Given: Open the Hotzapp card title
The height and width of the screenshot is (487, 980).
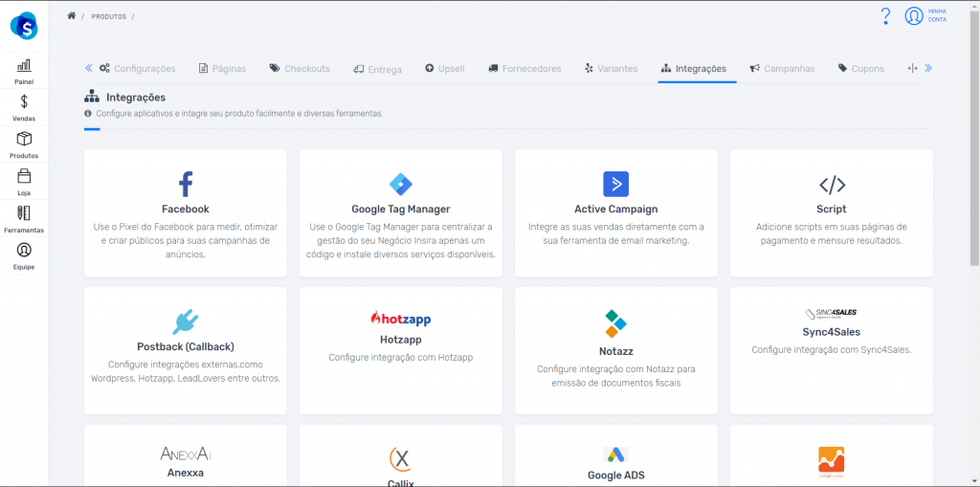Looking at the screenshot, I should pyautogui.click(x=401, y=340).
